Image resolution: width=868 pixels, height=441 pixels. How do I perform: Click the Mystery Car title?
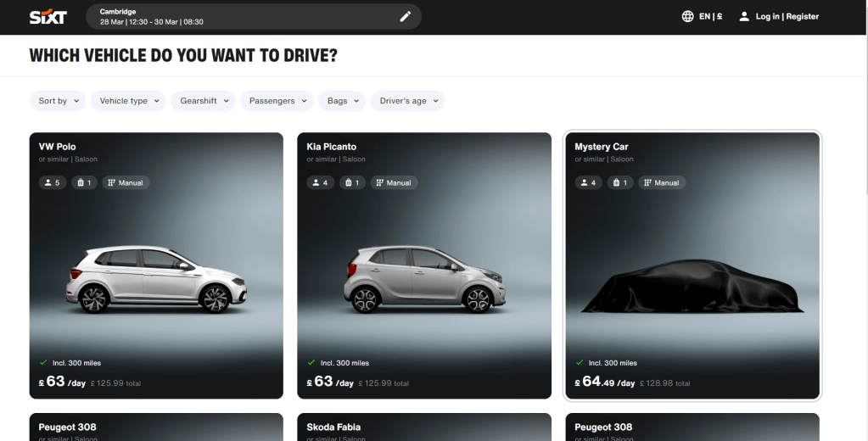click(x=602, y=147)
